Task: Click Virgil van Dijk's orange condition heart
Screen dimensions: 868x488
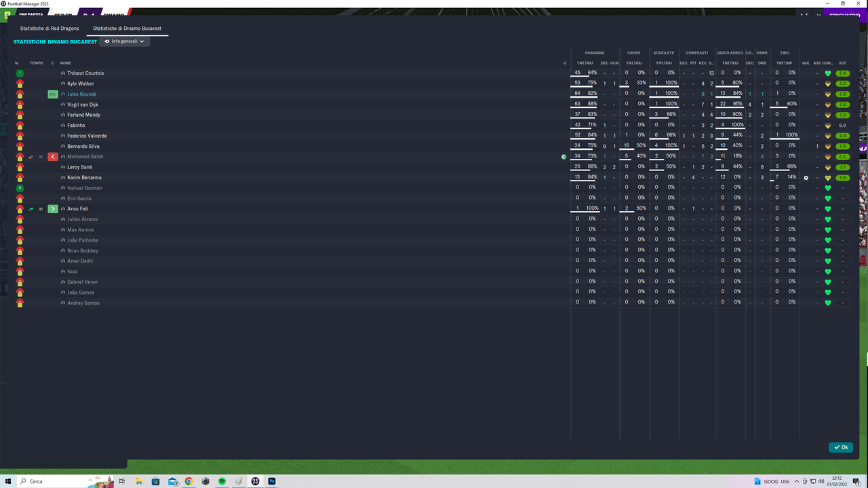Action: [828, 105]
